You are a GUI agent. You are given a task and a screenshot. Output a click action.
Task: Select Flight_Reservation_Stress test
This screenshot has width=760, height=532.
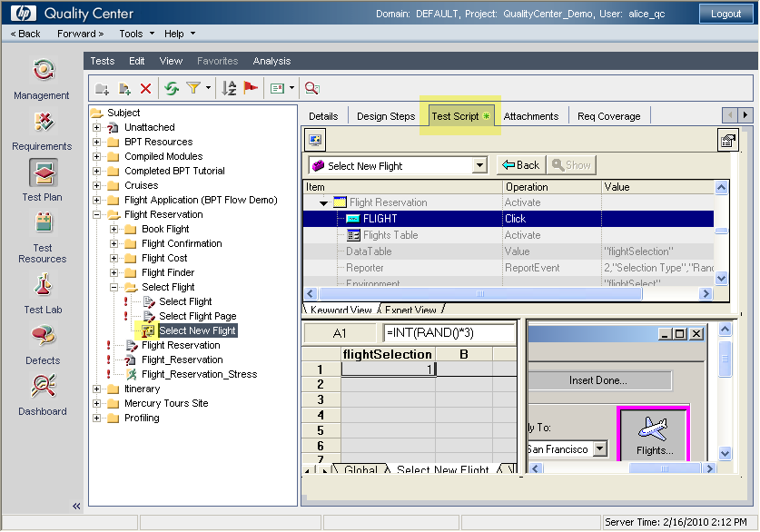199,375
